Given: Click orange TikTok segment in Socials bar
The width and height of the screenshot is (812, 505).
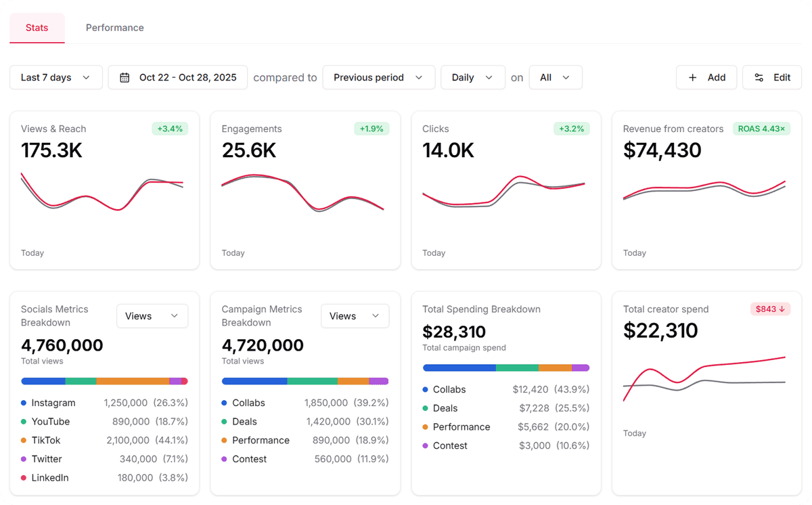Looking at the screenshot, I should click(x=133, y=381).
